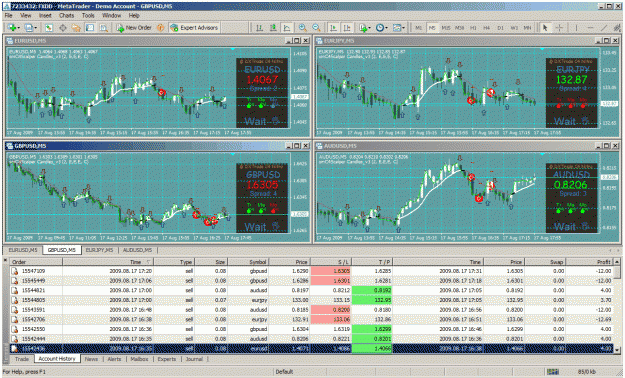Click the New Order button
Viewport: 625px width, 378px height.
point(134,28)
